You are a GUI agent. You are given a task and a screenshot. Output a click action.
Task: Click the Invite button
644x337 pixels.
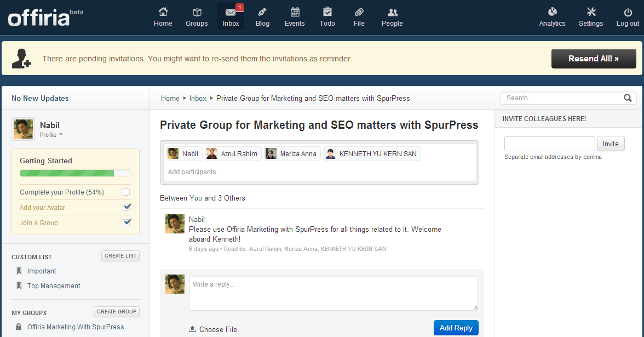(x=610, y=144)
